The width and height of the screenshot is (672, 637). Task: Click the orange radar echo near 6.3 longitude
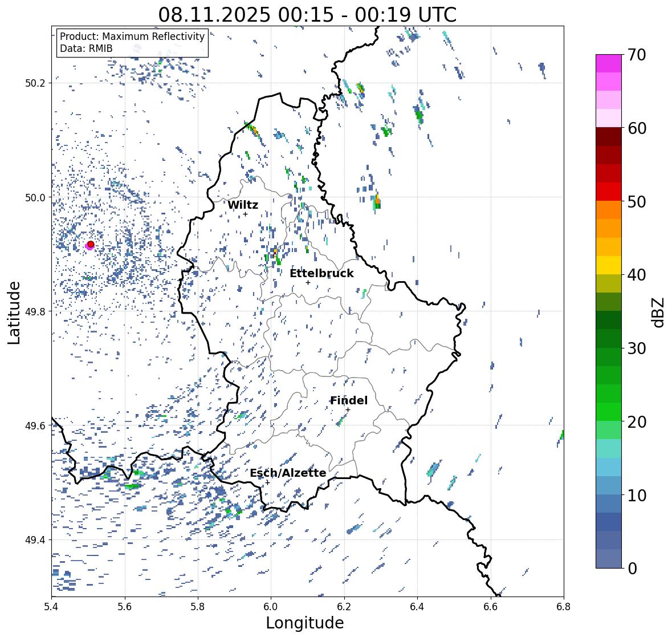tap(377, 200)
